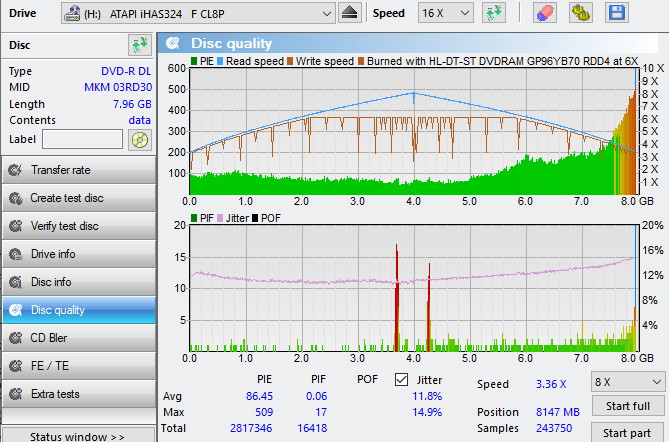Click the eraser icon in the toolbar

point(545,13)
